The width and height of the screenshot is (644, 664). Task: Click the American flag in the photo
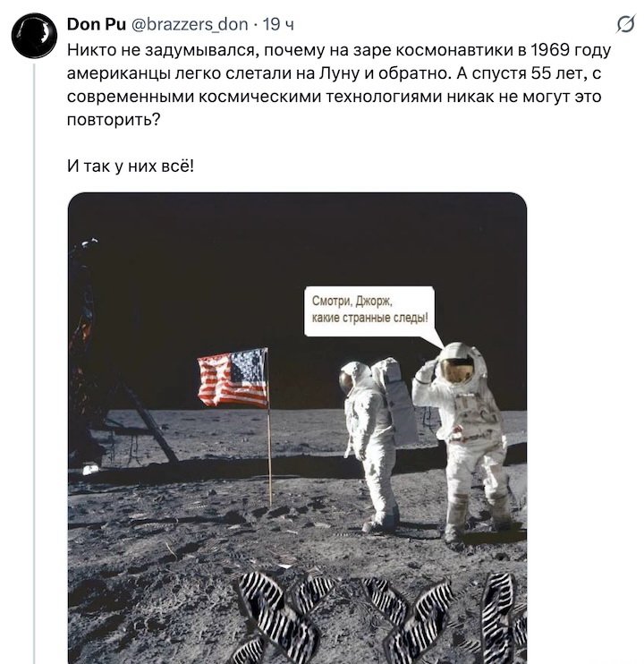(233, 378)
